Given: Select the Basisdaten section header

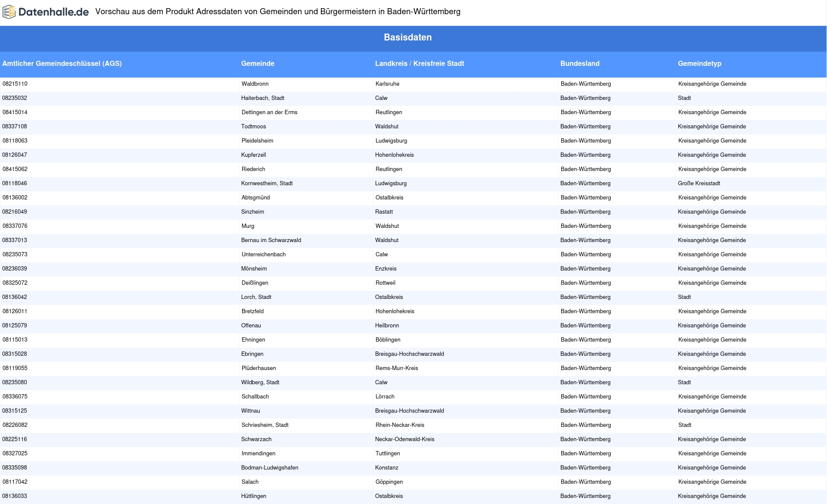Looking at the screenshot, I should click(408, 37).
